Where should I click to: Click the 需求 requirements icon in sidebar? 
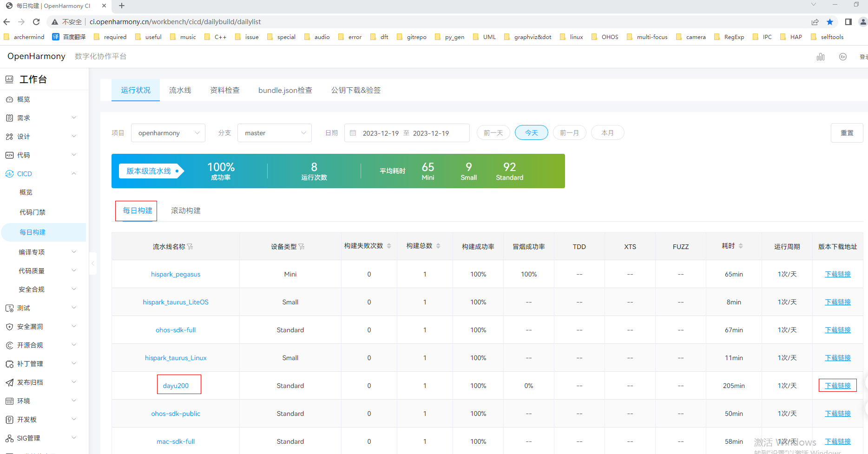pos(9,118)
